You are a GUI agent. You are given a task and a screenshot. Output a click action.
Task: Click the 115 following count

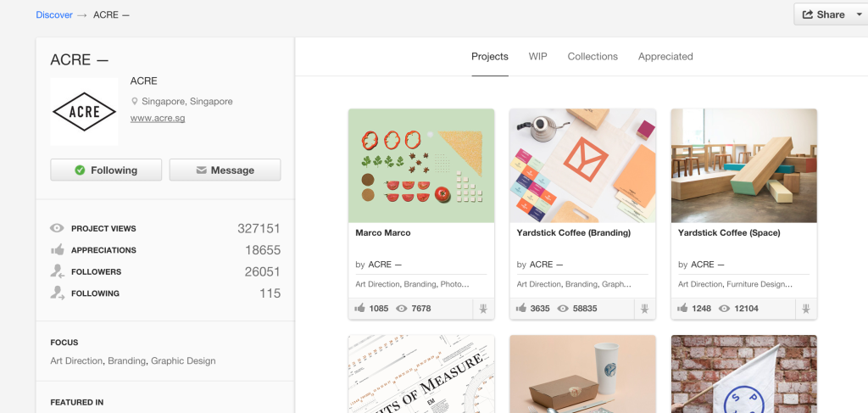(270, 293)
